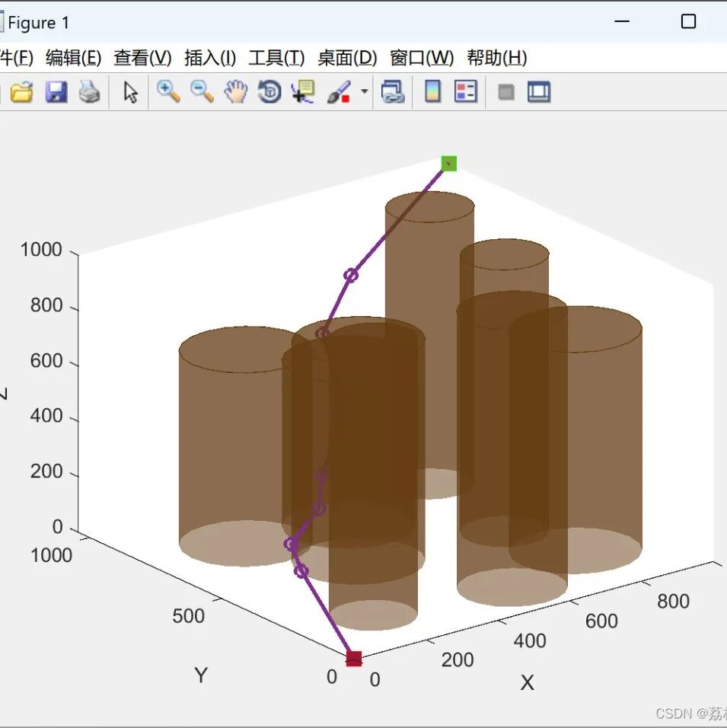Open the 窗口(W) menu

tap(422, 58)
